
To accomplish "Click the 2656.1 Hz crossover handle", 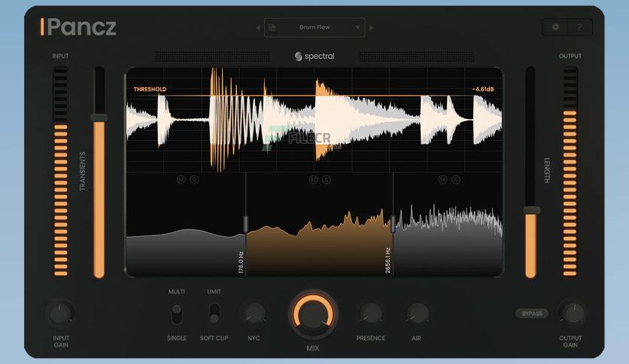I will pos(393,223).
